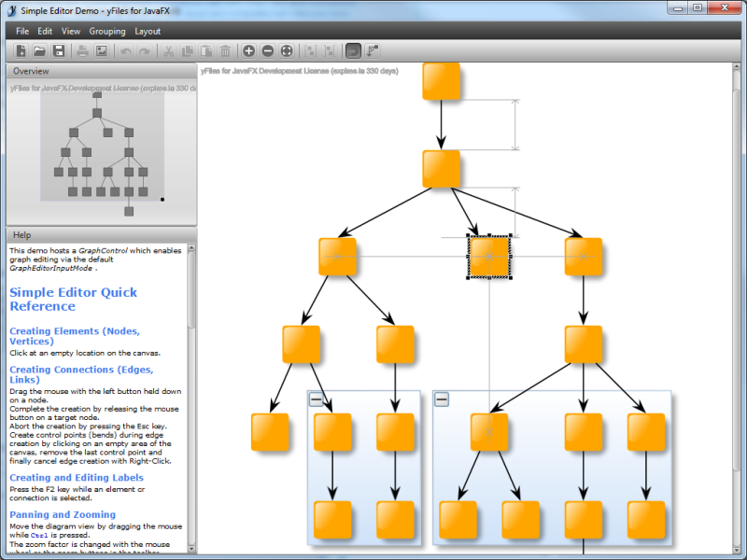Select the topmost root node in the canvas
This screenshot has height=560, width=747.
point(441,81)
